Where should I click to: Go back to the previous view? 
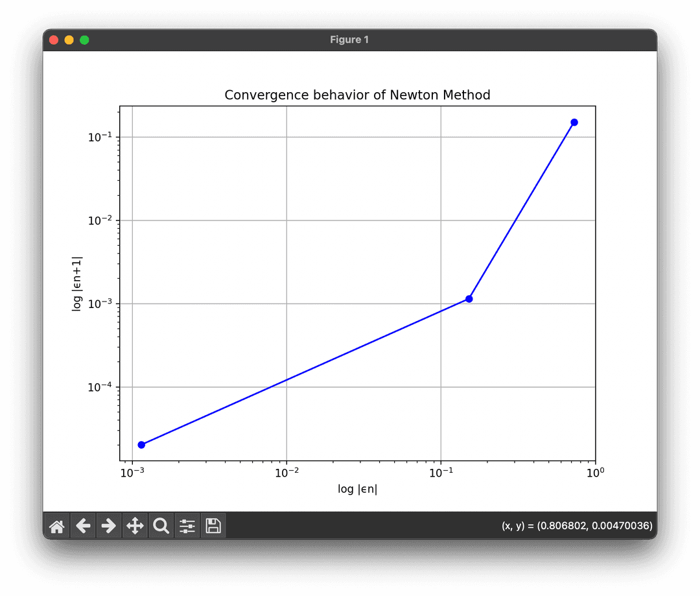(83, 525)
